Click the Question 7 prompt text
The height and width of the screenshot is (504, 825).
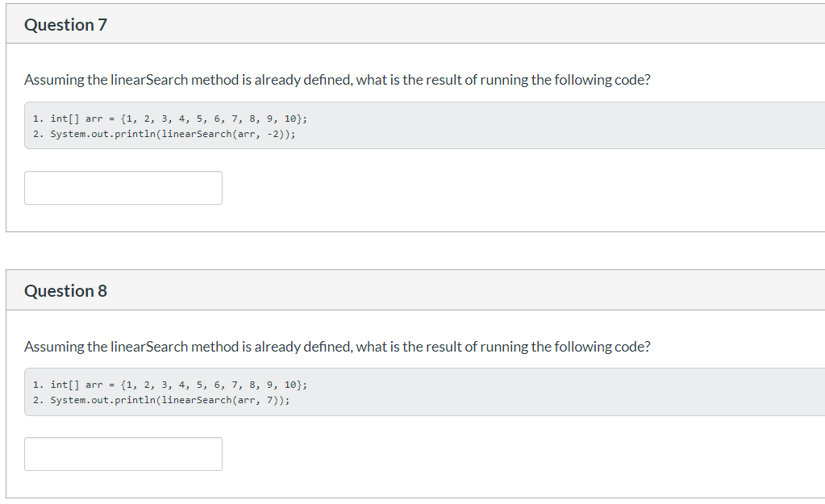pyautogui.click(x=337, y=80)
